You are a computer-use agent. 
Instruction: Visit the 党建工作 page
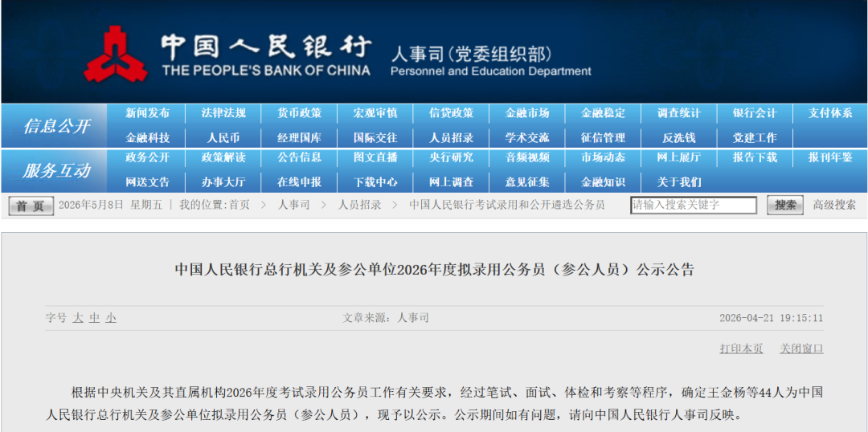(755, 138)
